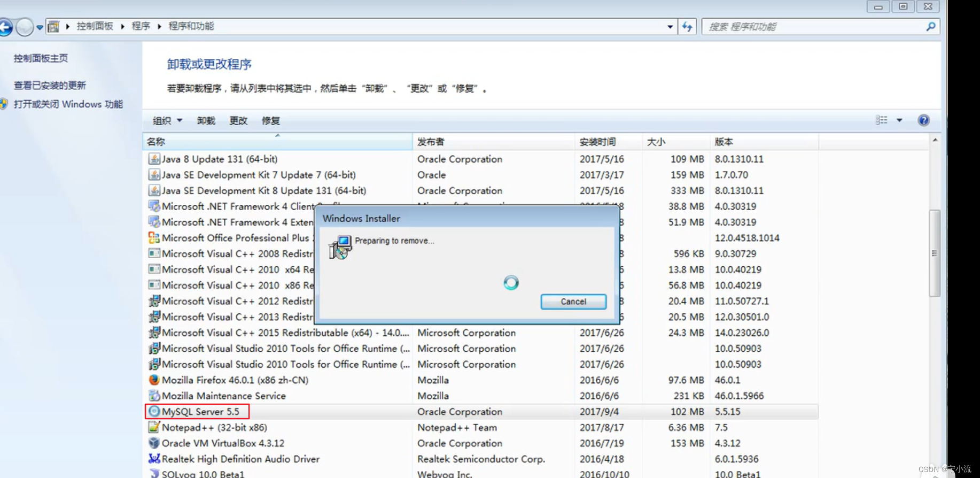Select Java 8 Update 131 (64-bit) name
The width and height of the screenshot is (980, 478).
[x=220, y=159]
